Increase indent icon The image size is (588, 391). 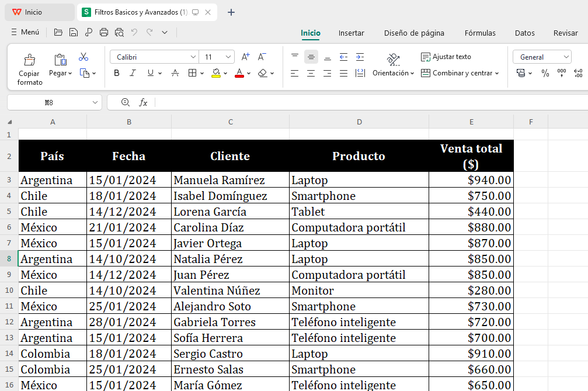[360, 57]
